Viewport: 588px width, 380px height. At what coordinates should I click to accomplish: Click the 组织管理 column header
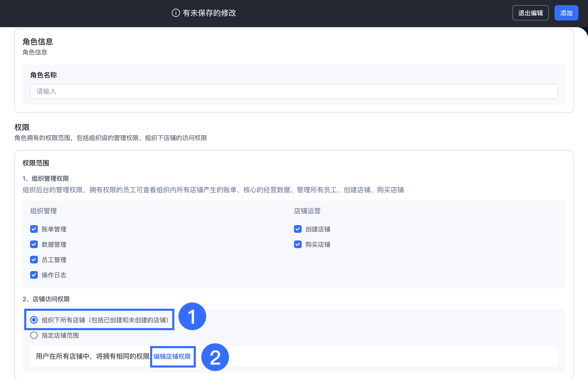point(44,211)
